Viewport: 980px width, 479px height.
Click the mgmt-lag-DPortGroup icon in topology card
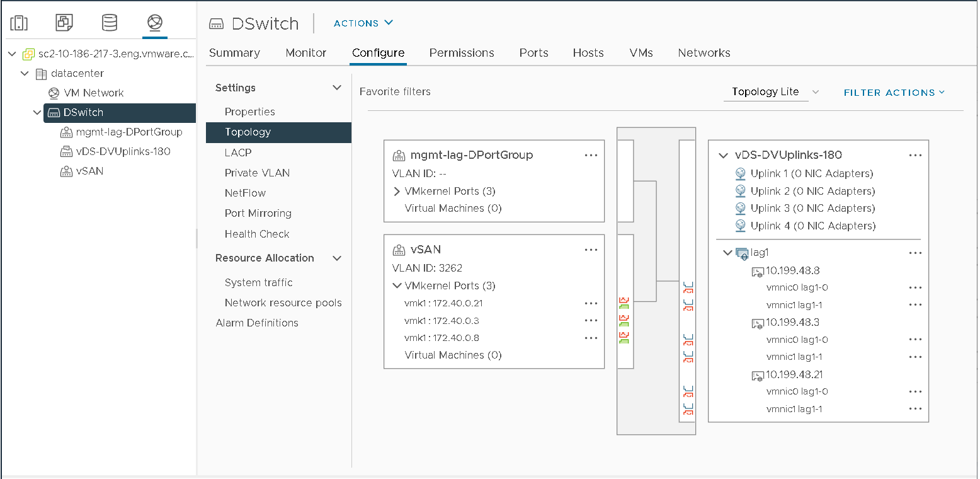[399, 156]
